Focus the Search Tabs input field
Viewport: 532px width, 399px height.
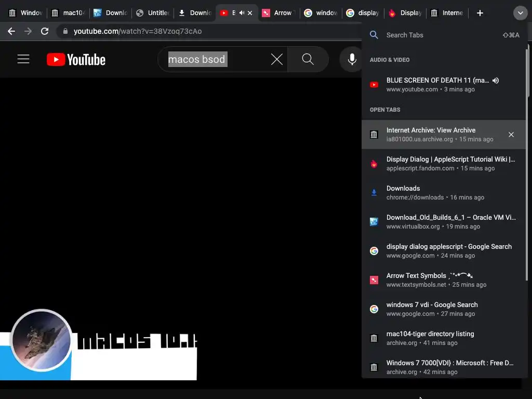tap(443, 35)
